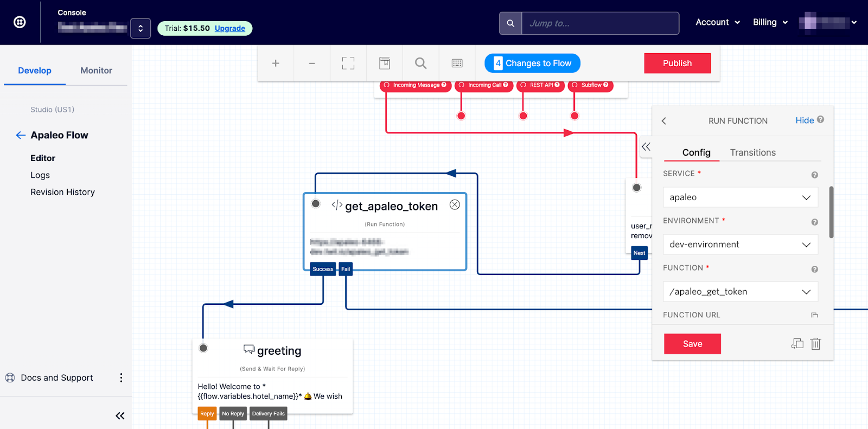Click the chat icon on greeting widget
Screen dimensions: 868x429
pos(249,349)
